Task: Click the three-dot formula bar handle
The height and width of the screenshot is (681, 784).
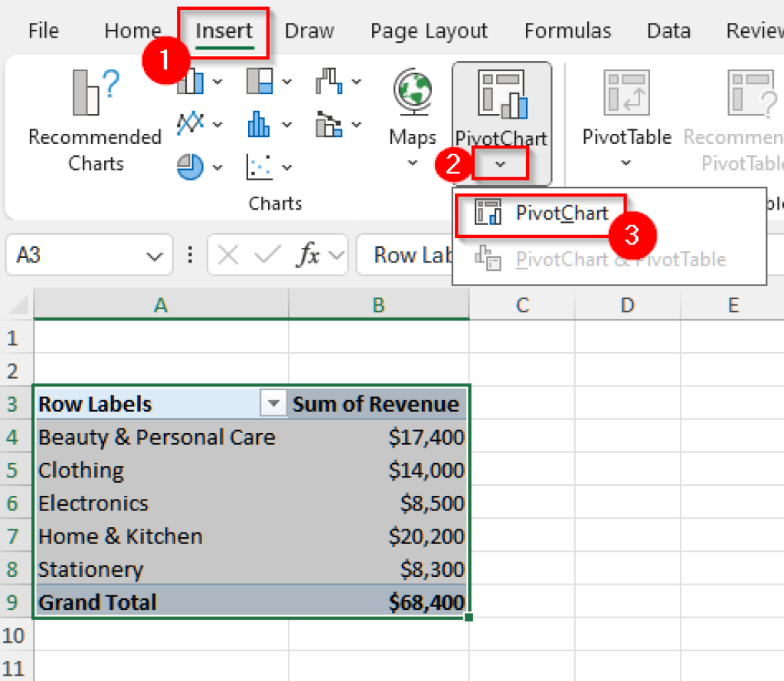Action: [190, 255]
